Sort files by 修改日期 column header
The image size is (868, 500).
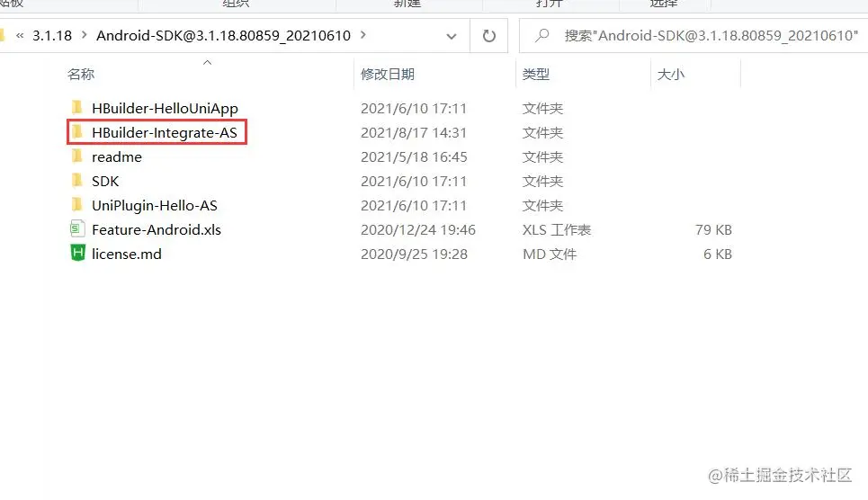pyautogui.click(x=388, y=75)
